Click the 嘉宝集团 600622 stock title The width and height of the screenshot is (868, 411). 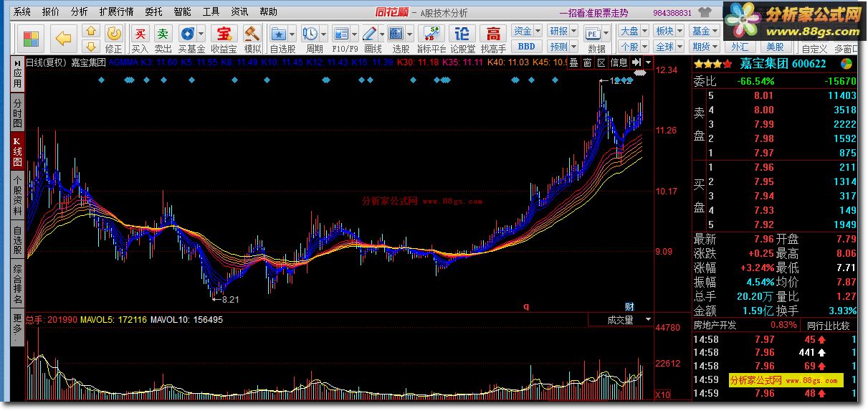point(783,64)
